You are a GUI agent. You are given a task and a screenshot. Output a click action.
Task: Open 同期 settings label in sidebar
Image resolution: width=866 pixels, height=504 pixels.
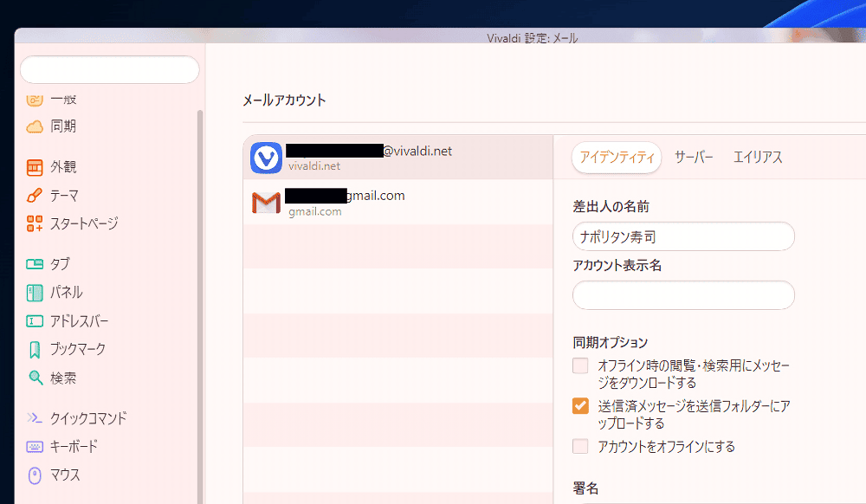pos(63,126)
